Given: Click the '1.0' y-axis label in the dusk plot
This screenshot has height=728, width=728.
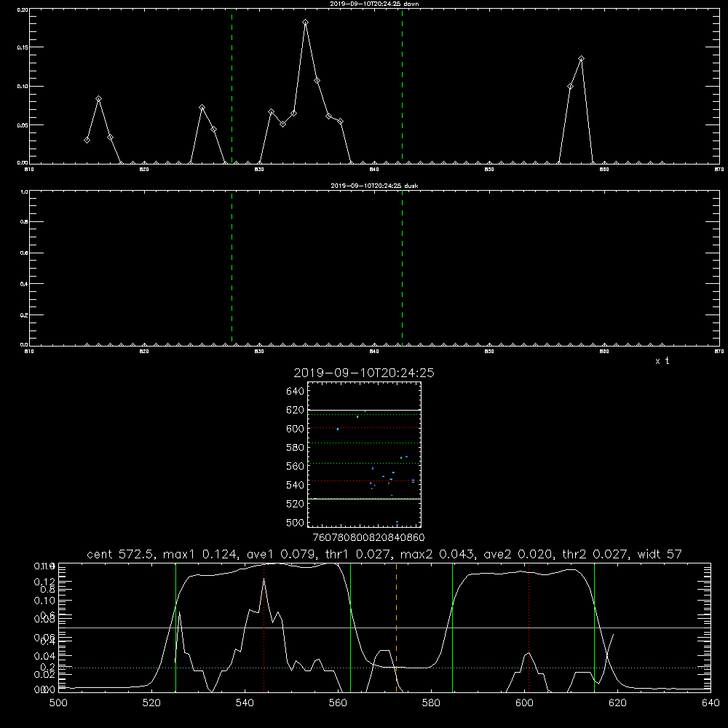Looking at the screenshot, I should point(24,191).
